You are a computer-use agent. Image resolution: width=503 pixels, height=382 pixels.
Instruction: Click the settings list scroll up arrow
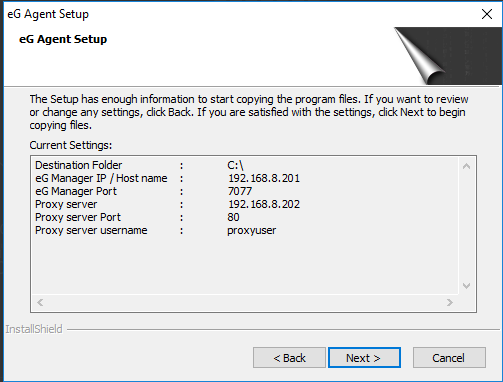click(467, 166)
